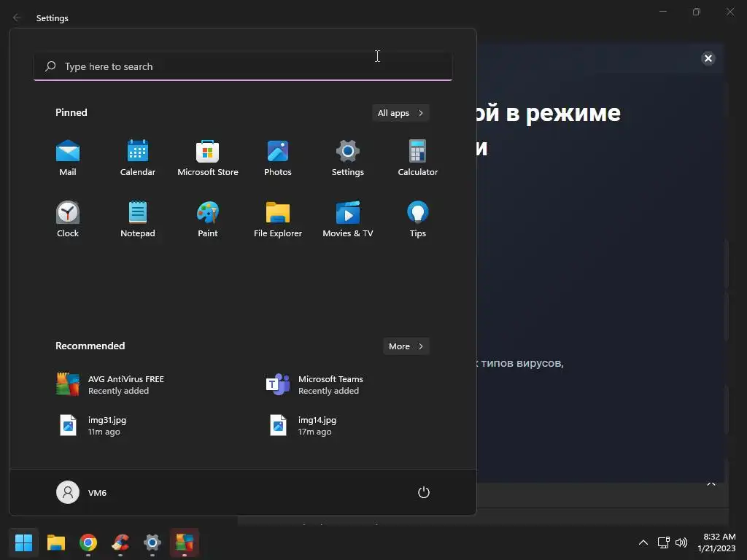
Task: Open the Paint app
Action: click(x=208, y=219)
